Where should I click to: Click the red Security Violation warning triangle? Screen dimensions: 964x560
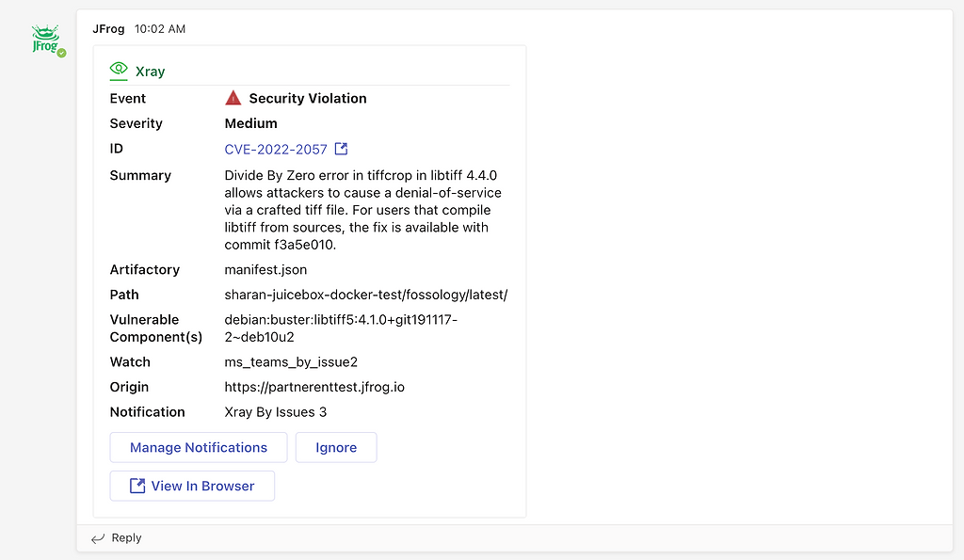click(x=232, y=97)
